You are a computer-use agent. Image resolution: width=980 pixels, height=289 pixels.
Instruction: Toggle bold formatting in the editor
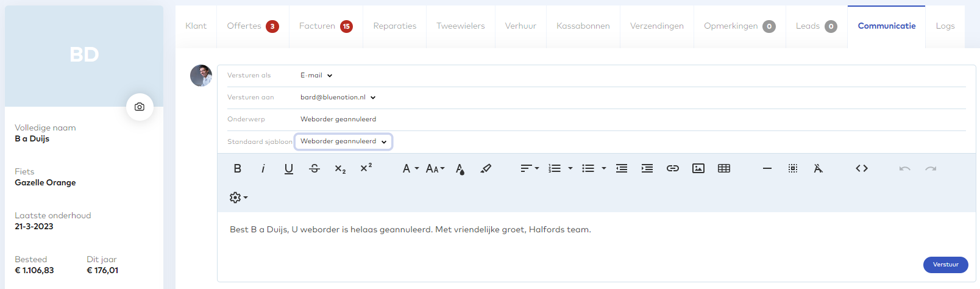pos(238,169)
